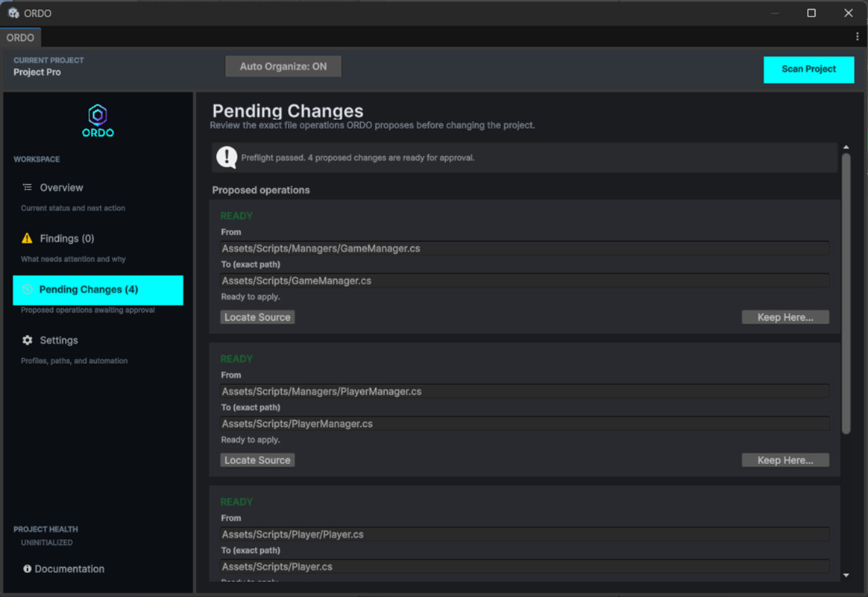Click the Findings warning triangle icon

pos(27,238)
